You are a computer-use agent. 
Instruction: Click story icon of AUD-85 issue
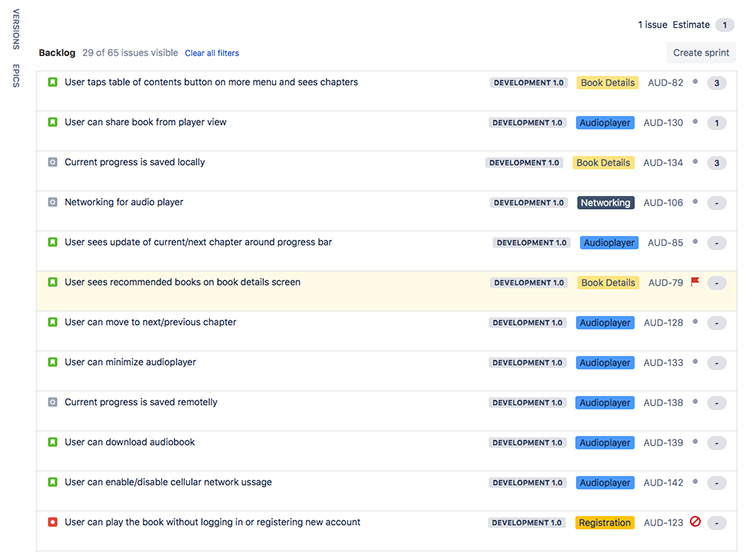[53, 242]
